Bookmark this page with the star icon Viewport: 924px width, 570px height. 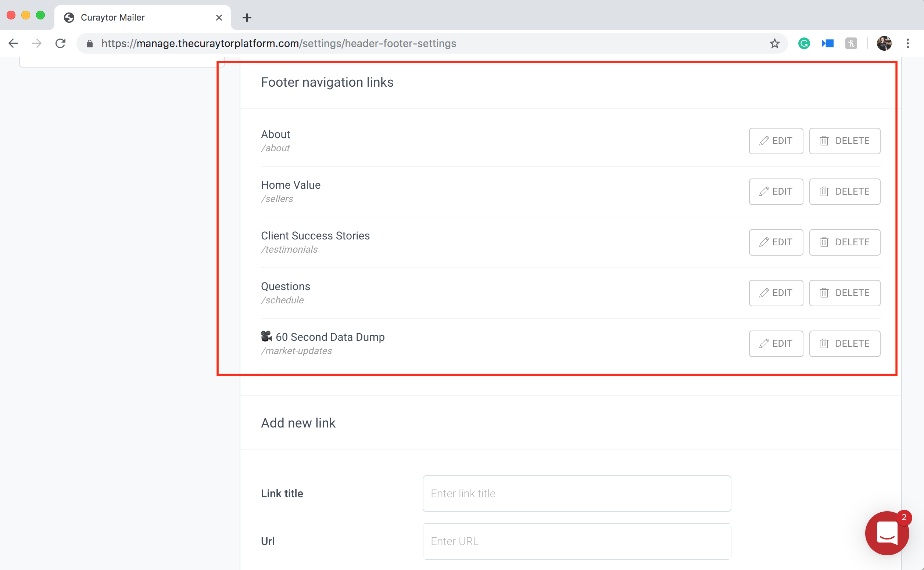(x=774, y=43)
